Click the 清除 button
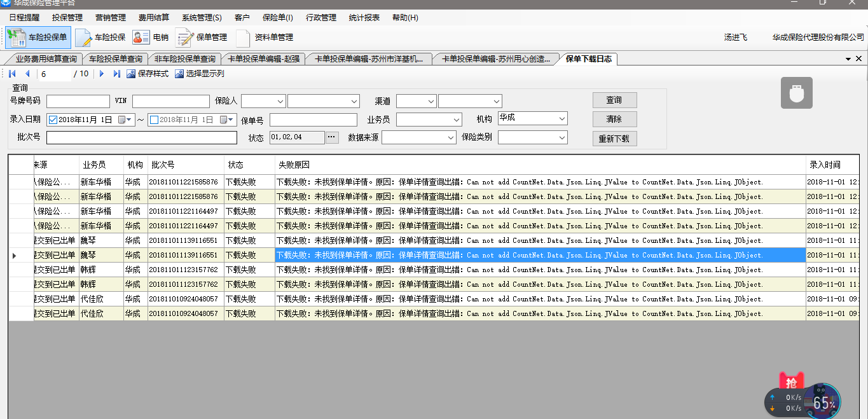 click(614, 119)
